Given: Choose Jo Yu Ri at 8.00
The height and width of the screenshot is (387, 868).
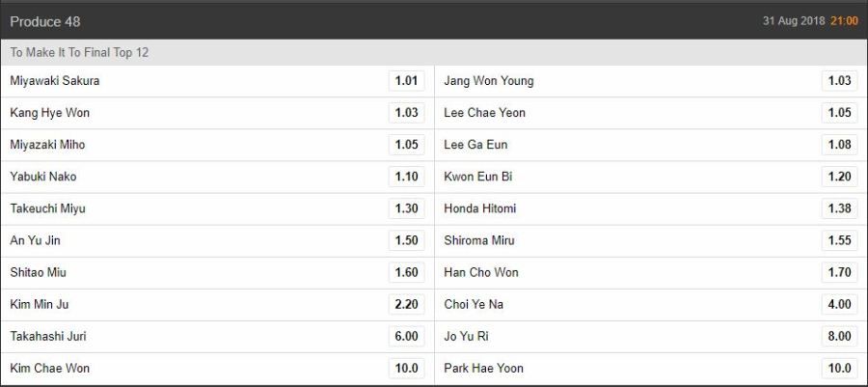Looking at the screenshot, I should tap(840, 336).
